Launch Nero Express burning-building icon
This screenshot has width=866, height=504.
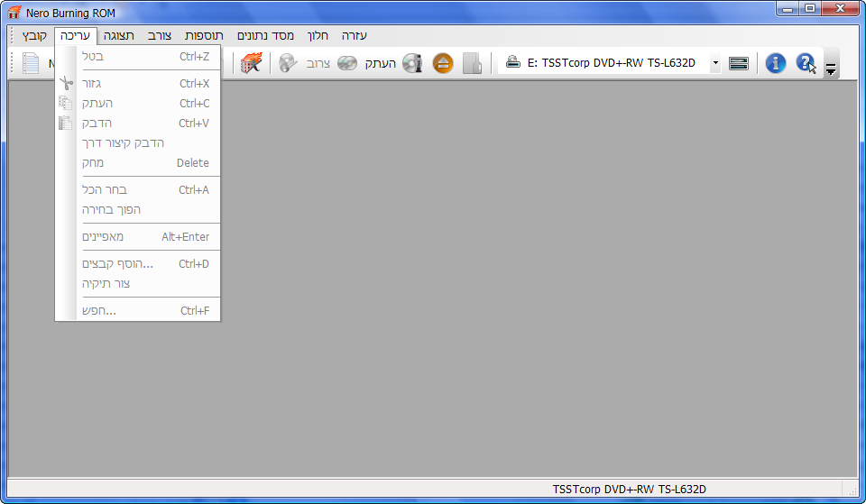[x=252, y=63]
